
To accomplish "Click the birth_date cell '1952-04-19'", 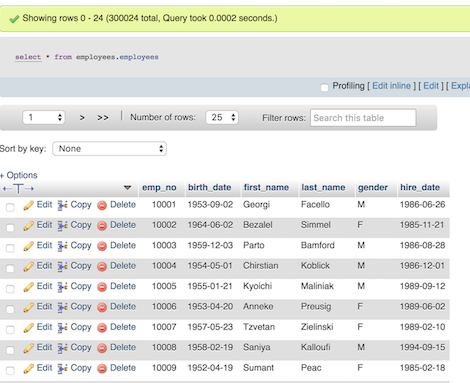I will pyautogui.click(x=210, y=368).
